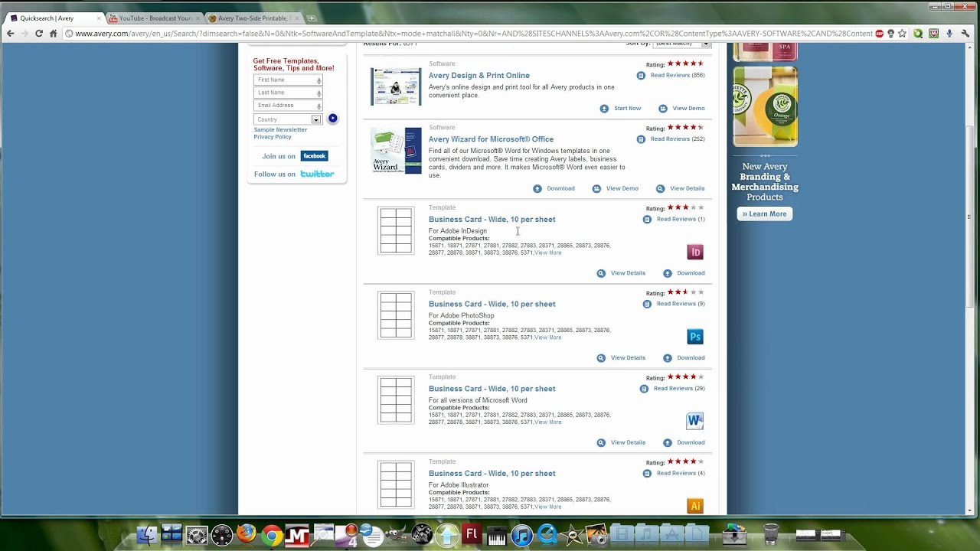This screenshot has height=551, width=980.
Task: Reload the current page
Action: coord(39,34)
